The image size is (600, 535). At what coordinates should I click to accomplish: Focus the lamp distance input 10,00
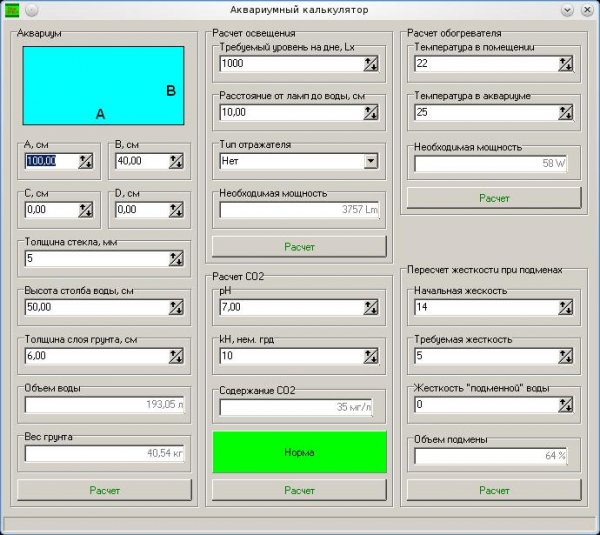[292, 113]
